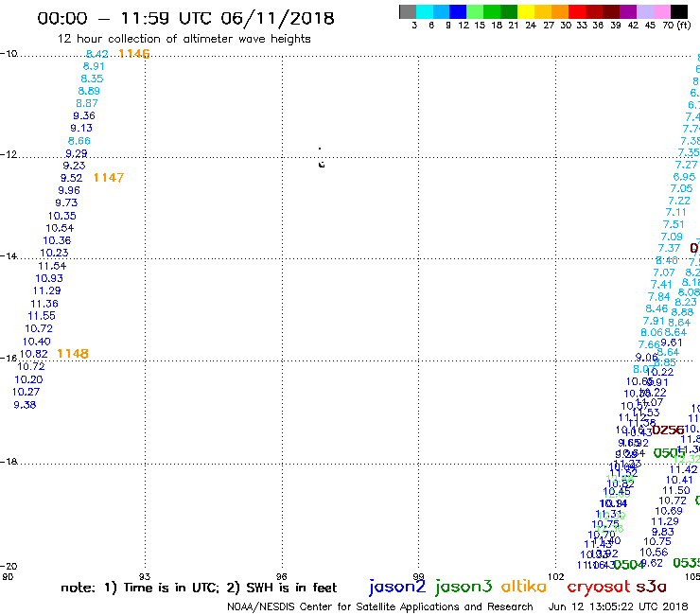Click the cyan 6 ft legend swatch

point(425,11)
